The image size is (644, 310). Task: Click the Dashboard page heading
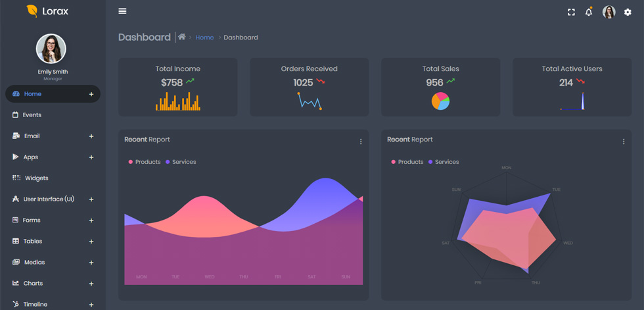coord(144,38)
